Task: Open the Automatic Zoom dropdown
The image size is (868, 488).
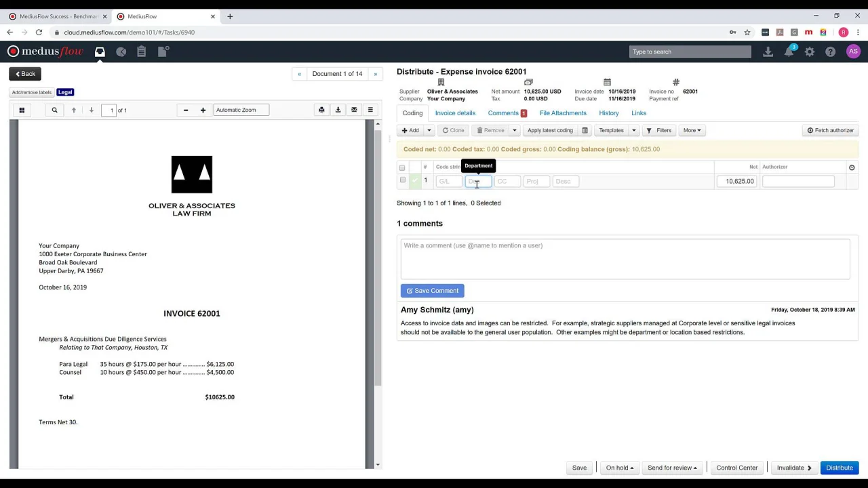Action: tap(241, 110)
